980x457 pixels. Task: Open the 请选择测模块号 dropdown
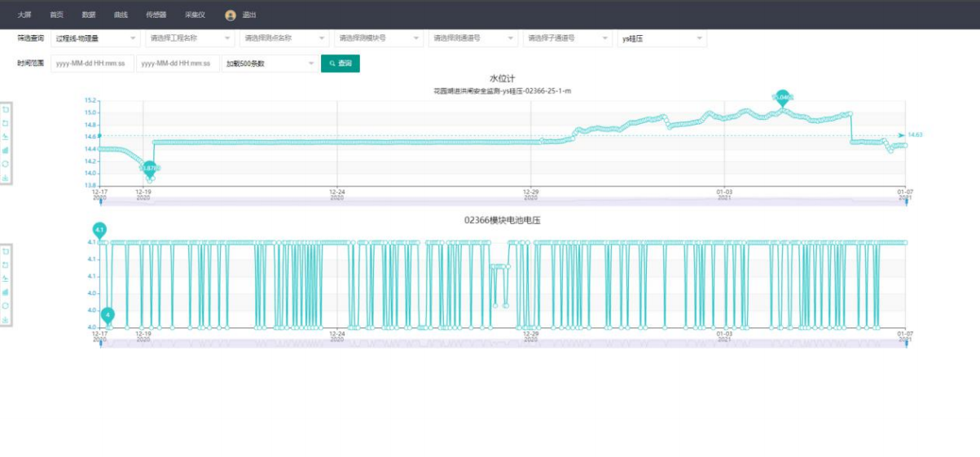(379, 38)
